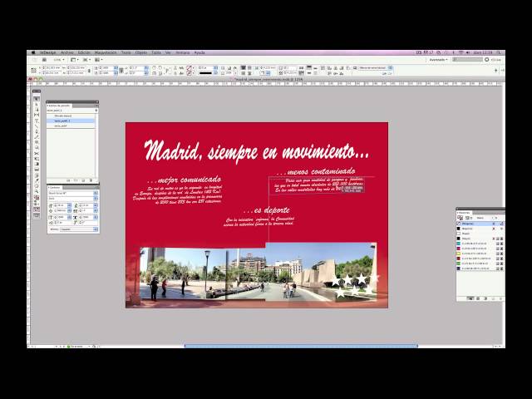Open the Ventana menu
Viewport: 532px width, 399px height.
[x=183, y=52]
